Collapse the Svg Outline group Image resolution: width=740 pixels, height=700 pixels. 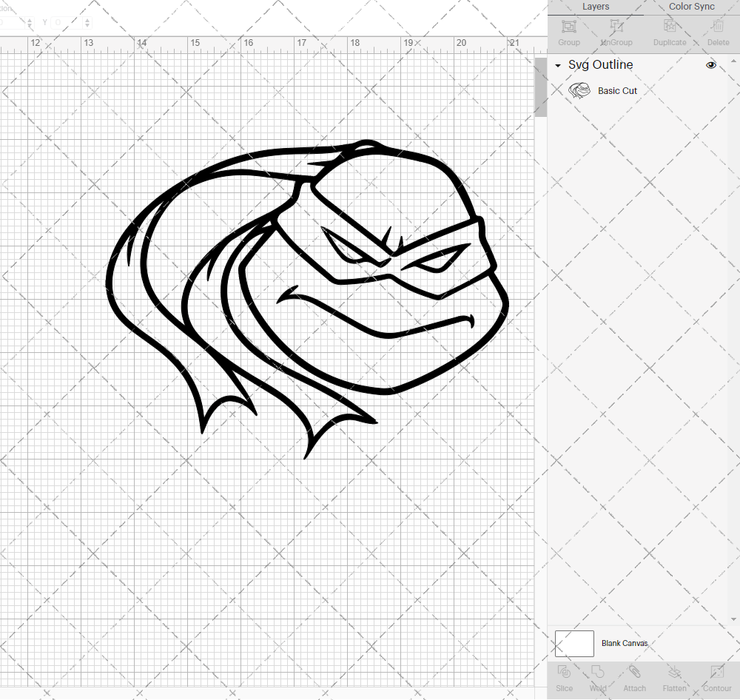pyautogui.click(x=557, y=65)
